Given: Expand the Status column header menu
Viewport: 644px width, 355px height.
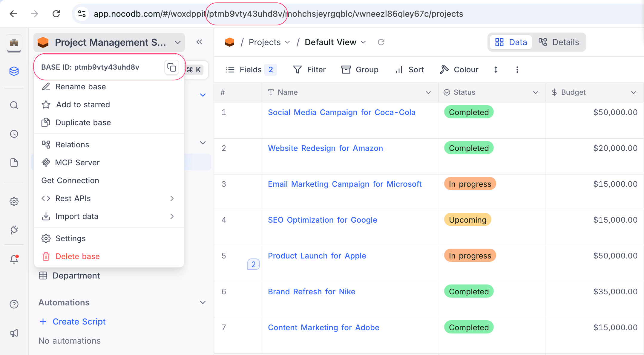Looking at the screenshot, I should 535,92.
